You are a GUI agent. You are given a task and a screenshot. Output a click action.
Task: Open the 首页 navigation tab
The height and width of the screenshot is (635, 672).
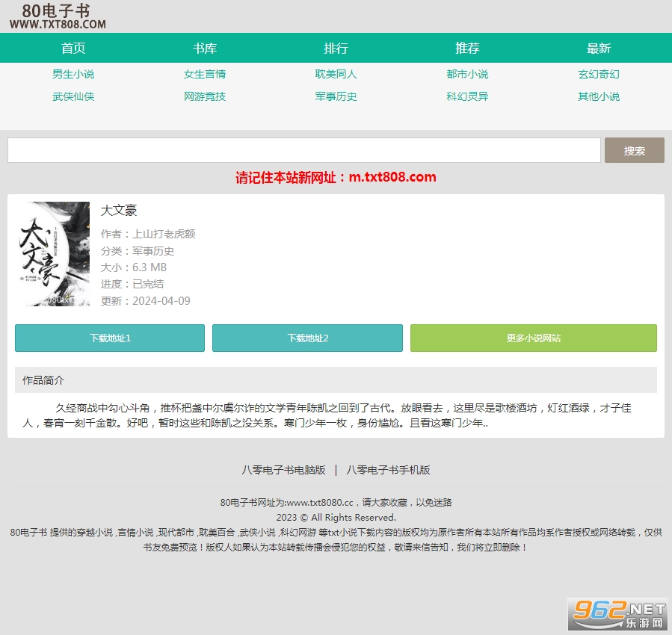pyautogui.click(x=73, y=49)
